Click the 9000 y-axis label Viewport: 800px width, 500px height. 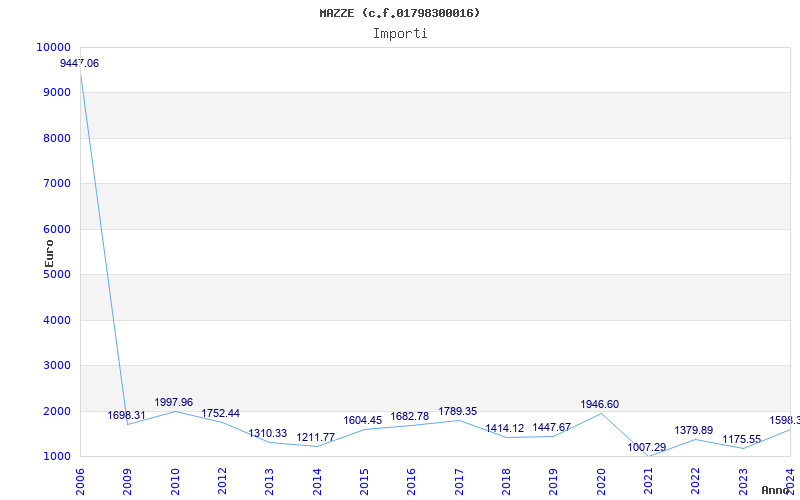[56, 92]
